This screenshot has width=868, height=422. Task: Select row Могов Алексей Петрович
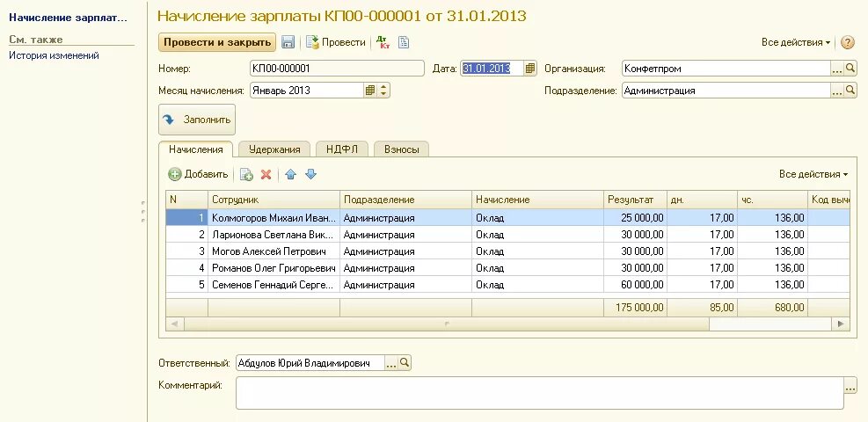507,251
